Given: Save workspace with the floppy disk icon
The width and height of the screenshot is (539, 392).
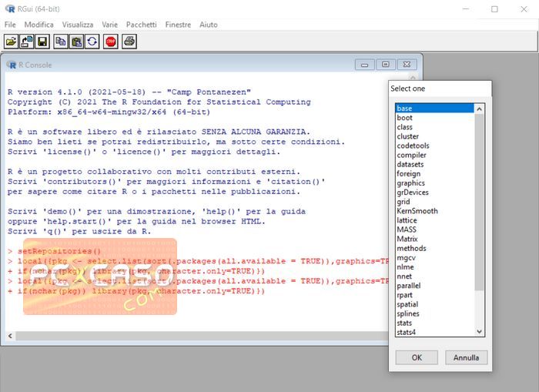Looking at the screenshot, I should (x=42, y=42).
